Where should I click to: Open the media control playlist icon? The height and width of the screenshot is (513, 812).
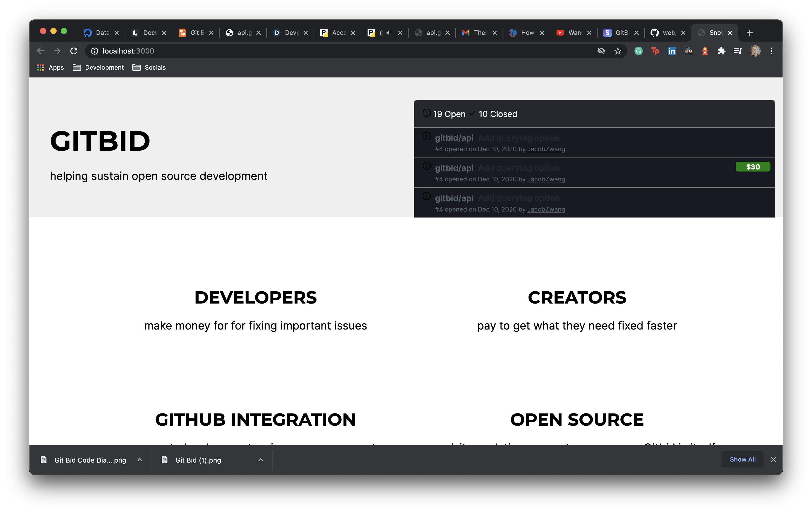pyautogui.click(x=738, y=51)
